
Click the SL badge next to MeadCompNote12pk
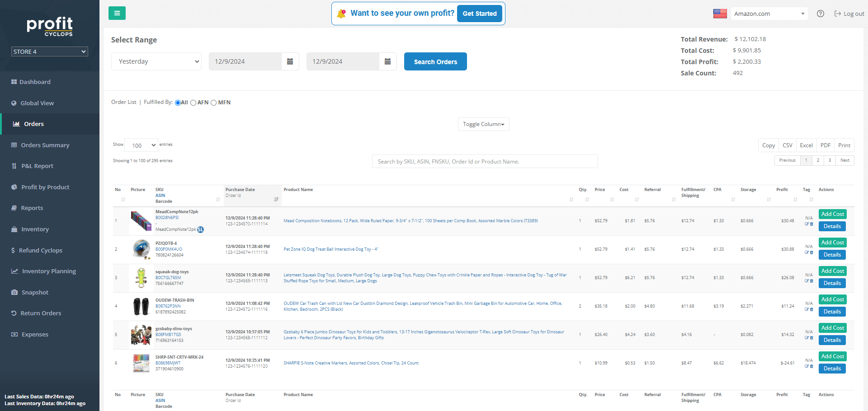(x=201, y=229)
